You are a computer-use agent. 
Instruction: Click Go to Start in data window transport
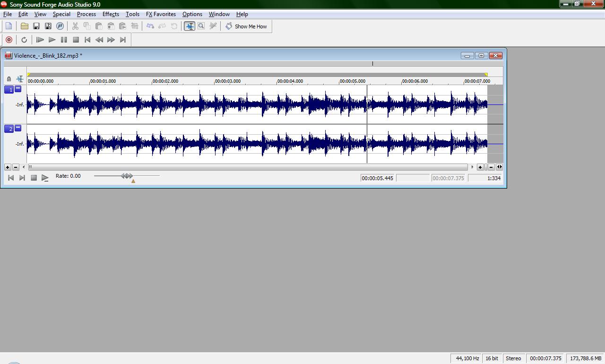pyautogui.click(x=11, y=178)
